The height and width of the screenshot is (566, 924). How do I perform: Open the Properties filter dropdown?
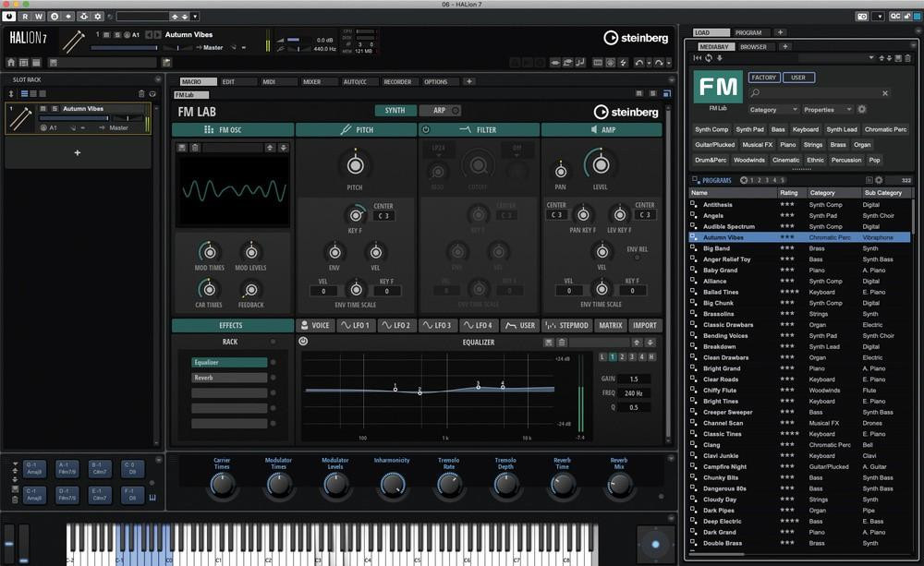[828, 109]
